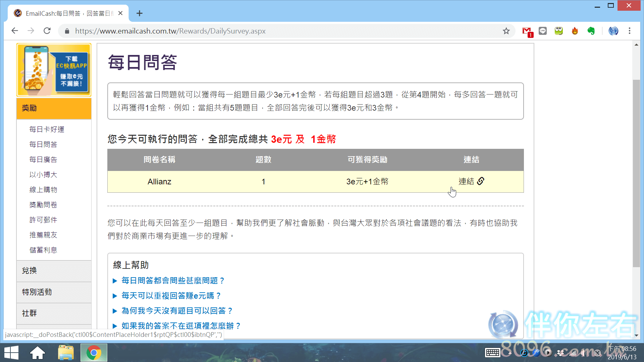644x362 pixels.
Task: Expand help: 如果我的答案不在選項裡怎麼辦？
Action: coord(181,326)
